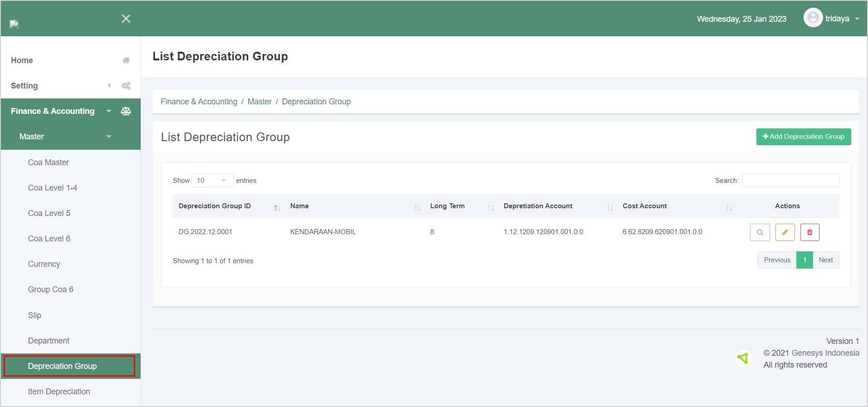Click the orange pencil edit icon

(785, 232)
